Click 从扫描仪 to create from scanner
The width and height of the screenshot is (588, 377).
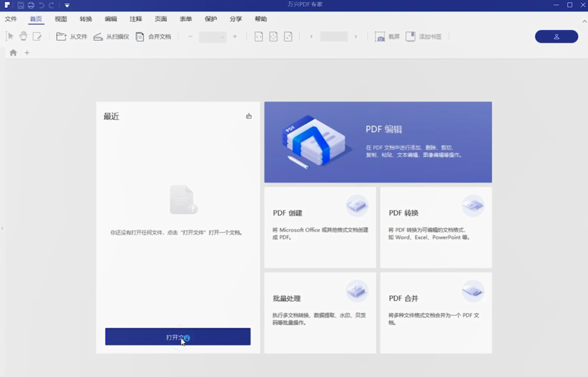coord(111,36)
